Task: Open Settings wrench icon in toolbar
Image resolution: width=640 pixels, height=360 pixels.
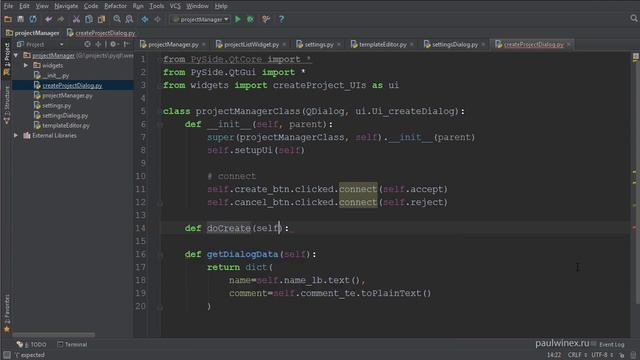Action: pyautogui.click(x=266, y=19)
